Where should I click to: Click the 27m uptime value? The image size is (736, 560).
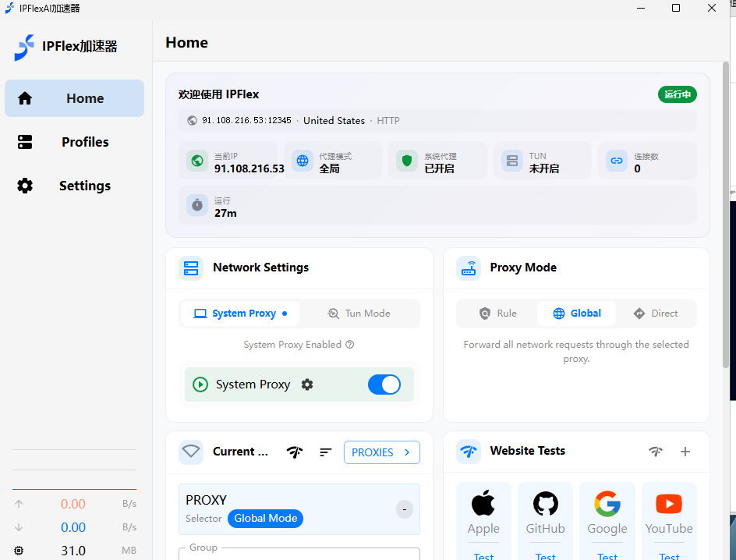225,213
